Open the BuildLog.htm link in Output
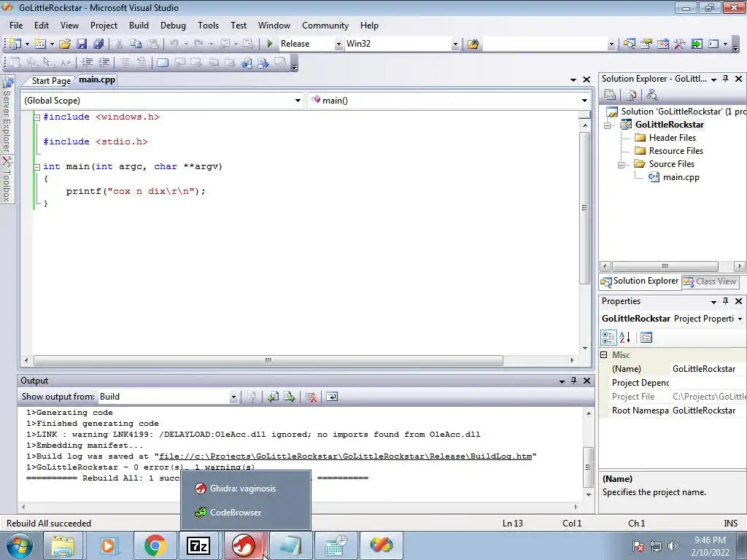 (x=345, y=456)
